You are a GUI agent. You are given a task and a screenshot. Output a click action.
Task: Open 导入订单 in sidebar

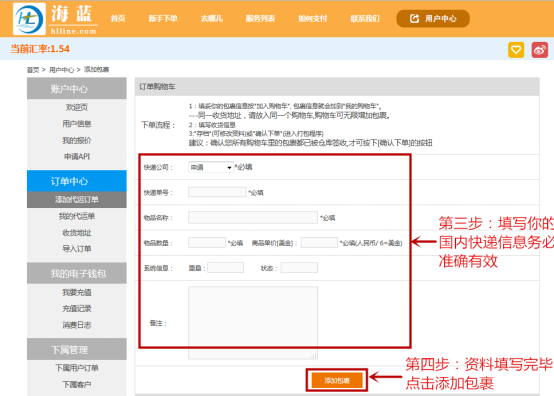point(77,249)
